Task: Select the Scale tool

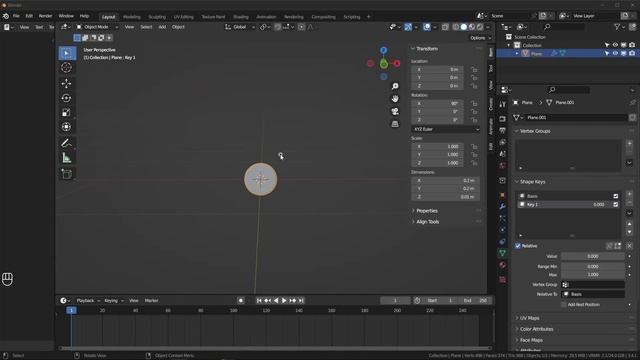Action: point(67,112)
